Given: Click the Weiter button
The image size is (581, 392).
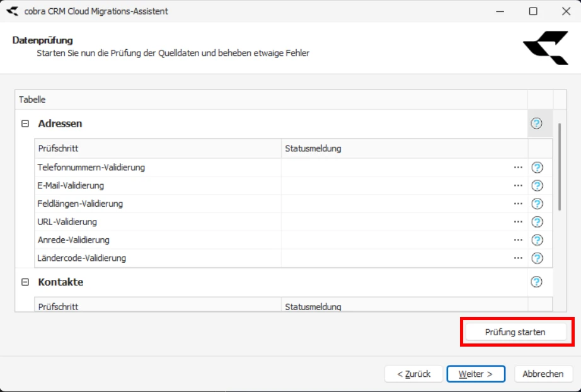Looking at the screenshot, I should pyautogui.click(x=476, y=374).
